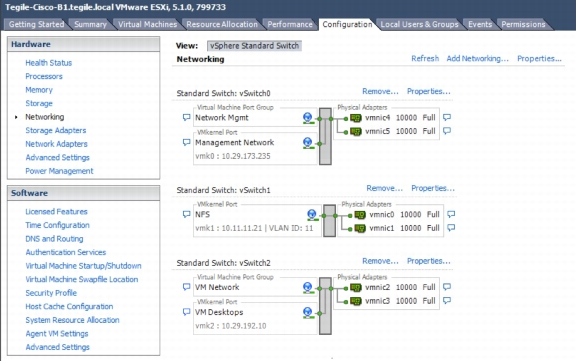Viewport: 578px width, 363px height.
Task: Open Storage Adapters in Hardware list
Action: point(56,130)
